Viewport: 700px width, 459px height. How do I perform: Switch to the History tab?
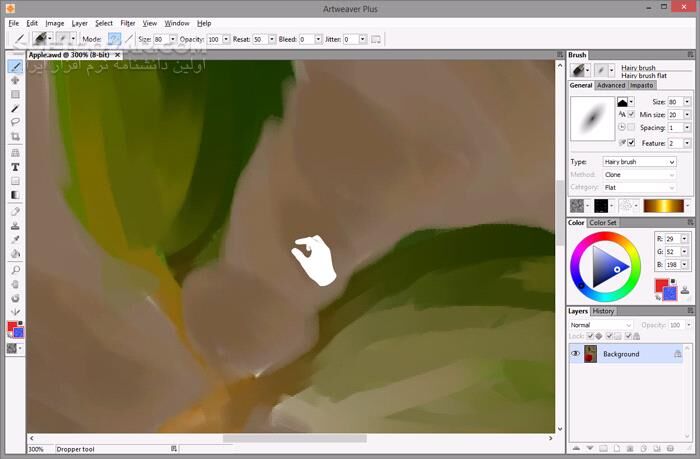[604, 311]
